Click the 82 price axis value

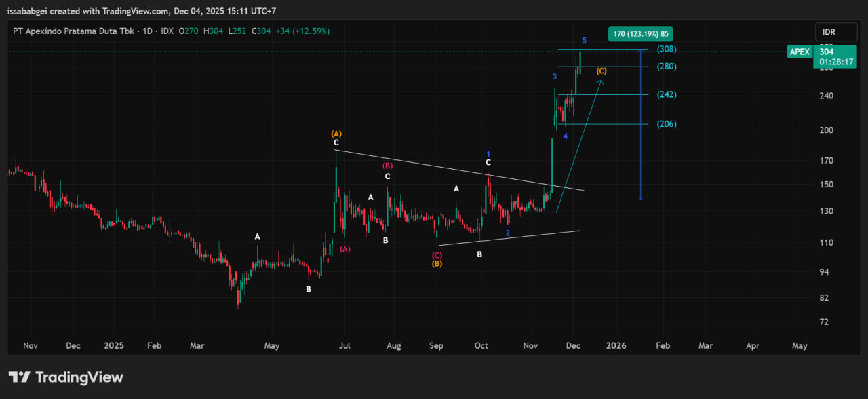[x=825, y=298]
